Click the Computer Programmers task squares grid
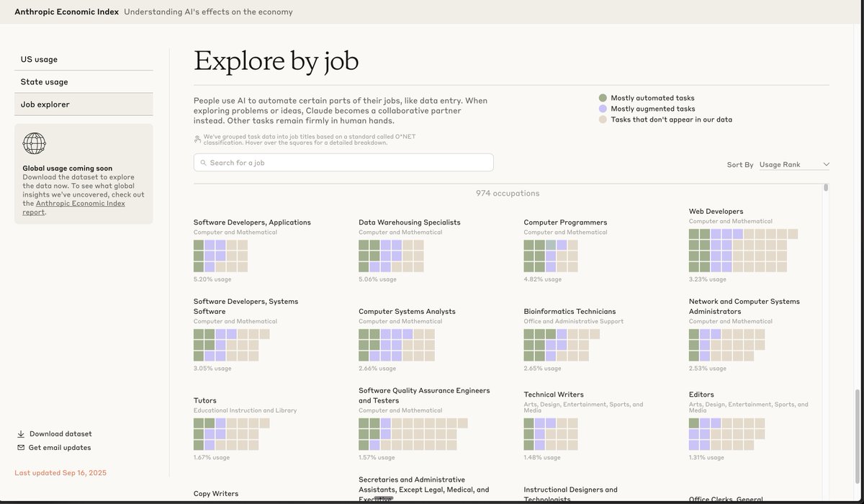Image resolution: width=864 pixels, height=504 pixels. coord(551,256)
